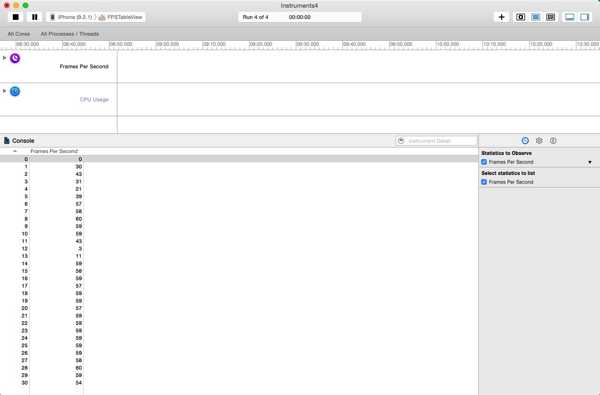Select table row with index 8
Screen dimensions: 600x395
[x=238, y=219]
